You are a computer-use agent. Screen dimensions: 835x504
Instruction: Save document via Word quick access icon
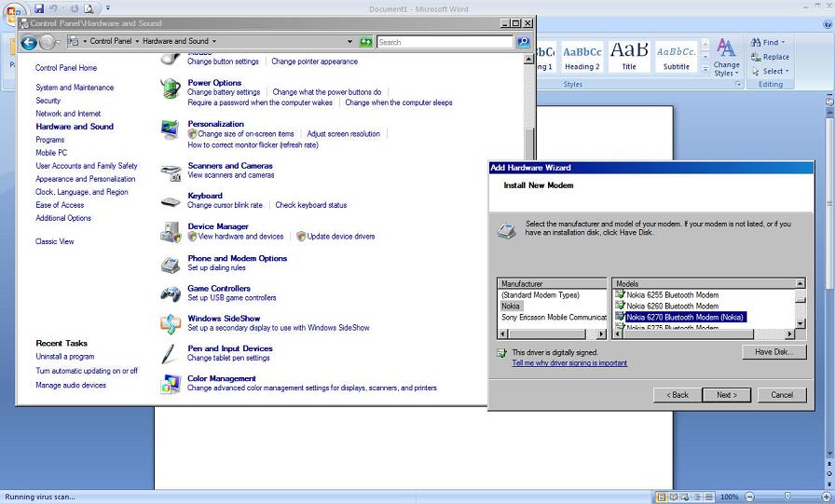(39, 8)
